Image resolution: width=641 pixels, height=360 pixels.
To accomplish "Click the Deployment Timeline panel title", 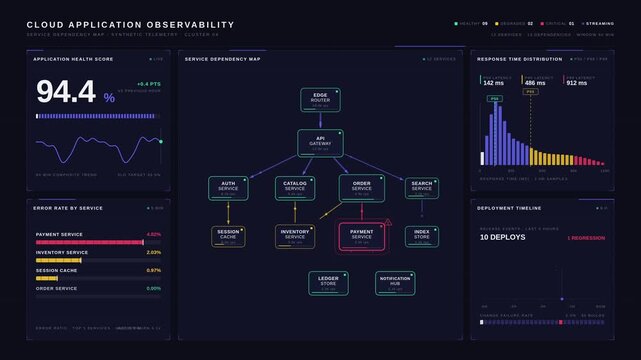I will click(509, 208).
